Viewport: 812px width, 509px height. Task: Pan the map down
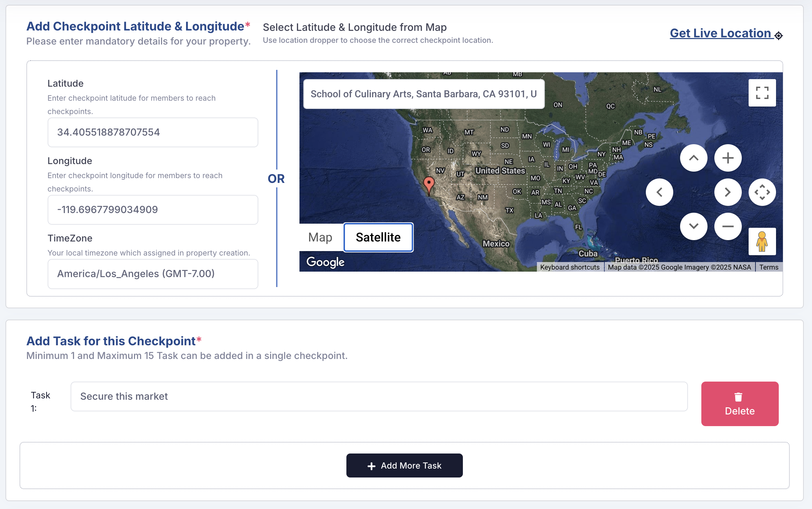pos(693,226)
